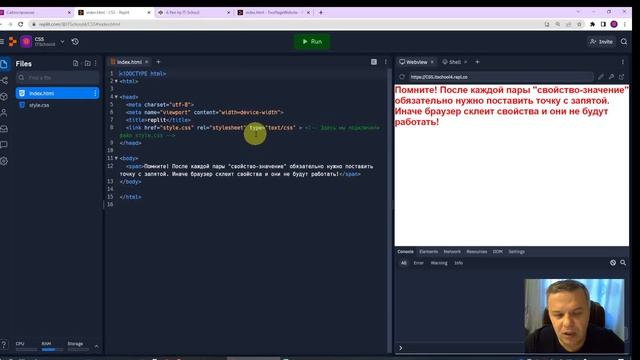
Task: Open the browser extensions puzzle icon
Action: (592, 24)
